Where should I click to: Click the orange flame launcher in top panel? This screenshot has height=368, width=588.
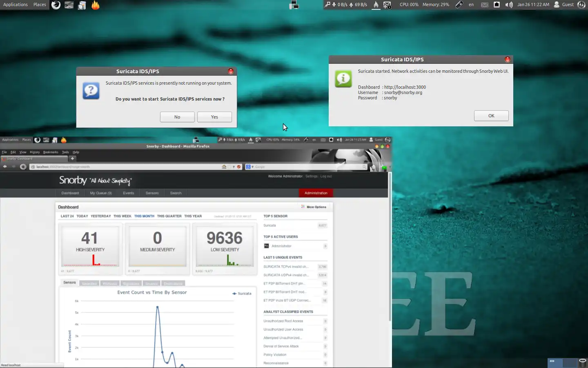point(95,5)
